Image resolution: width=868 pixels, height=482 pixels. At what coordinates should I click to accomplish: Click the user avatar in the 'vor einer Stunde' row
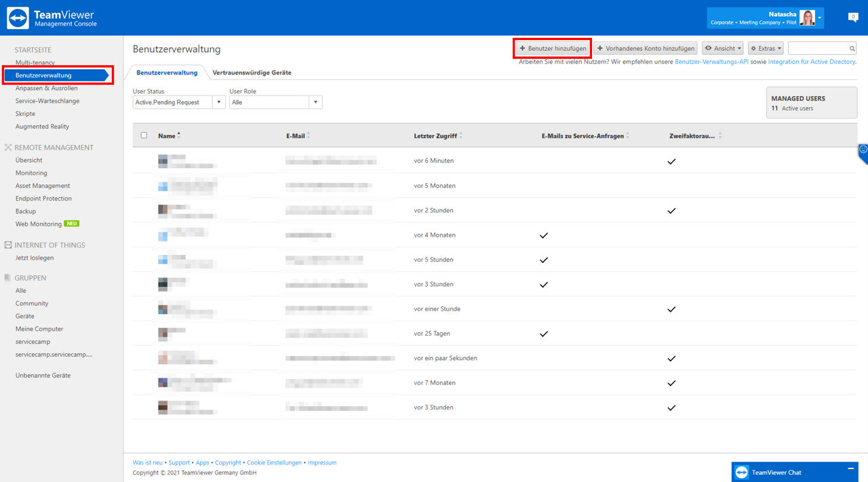(x=163, y=309)
